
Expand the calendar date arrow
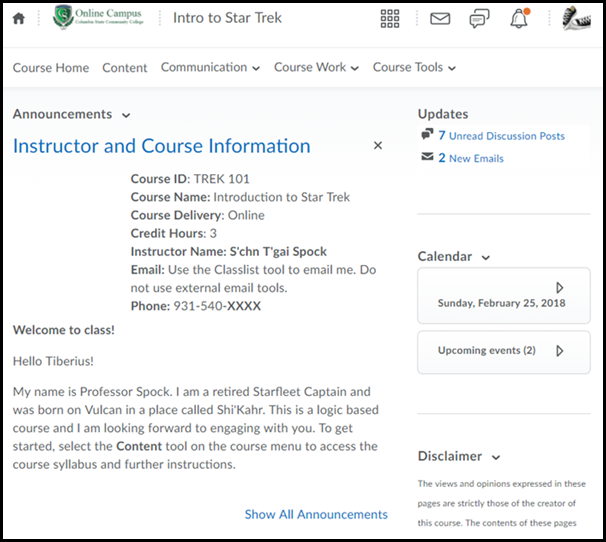(560, 288)
